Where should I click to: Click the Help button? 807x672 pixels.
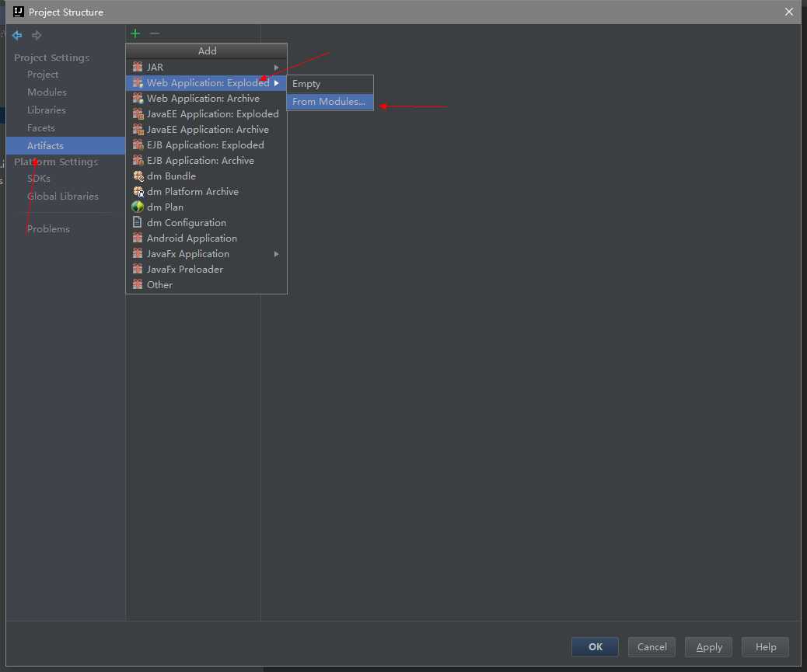coord(765,647)
